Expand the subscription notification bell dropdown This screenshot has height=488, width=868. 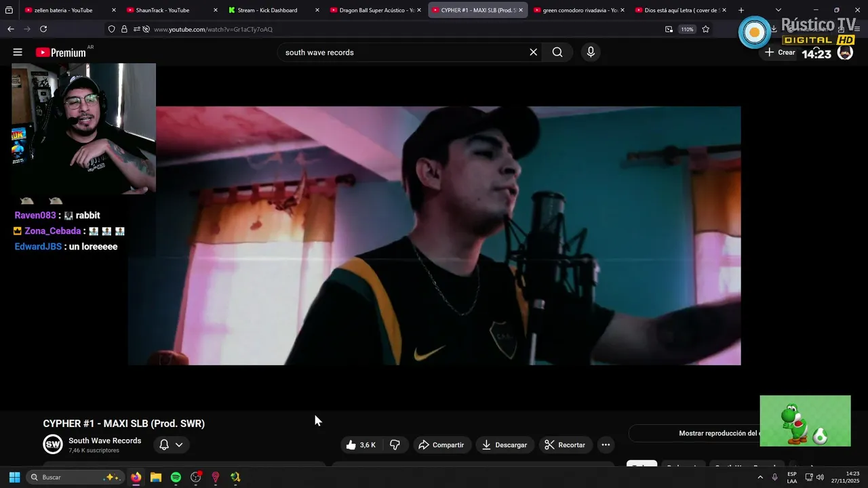click(171, 445)
